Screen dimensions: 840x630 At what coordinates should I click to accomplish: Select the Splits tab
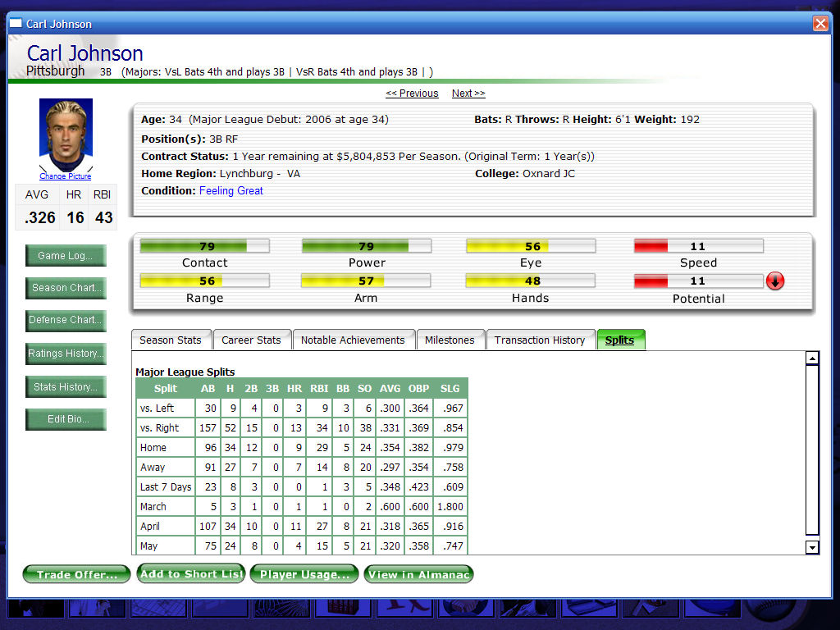(x=620, y=340)
